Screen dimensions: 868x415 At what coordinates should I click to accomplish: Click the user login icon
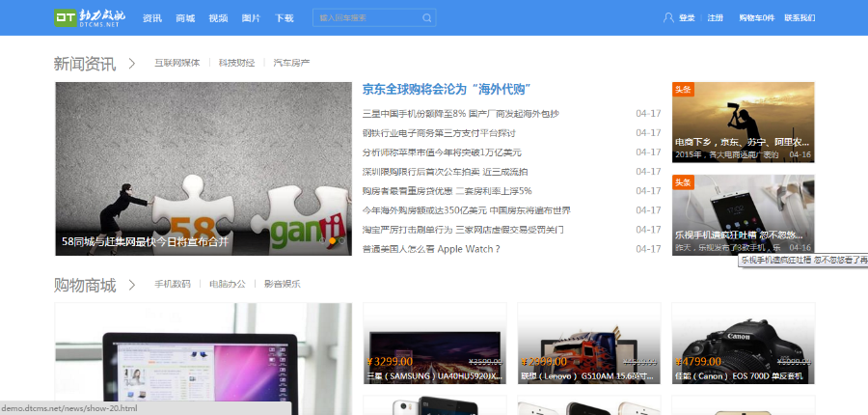(668, 17)
